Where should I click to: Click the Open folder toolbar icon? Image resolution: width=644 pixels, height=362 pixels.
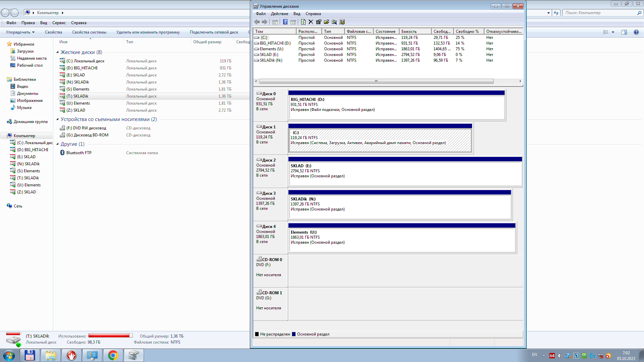pos(326,22)
